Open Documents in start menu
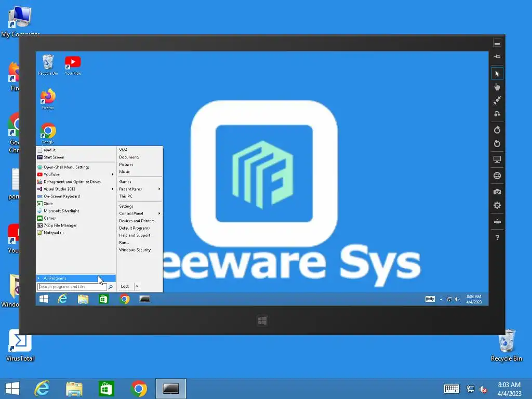532x399 pixels. click(139, 157)
